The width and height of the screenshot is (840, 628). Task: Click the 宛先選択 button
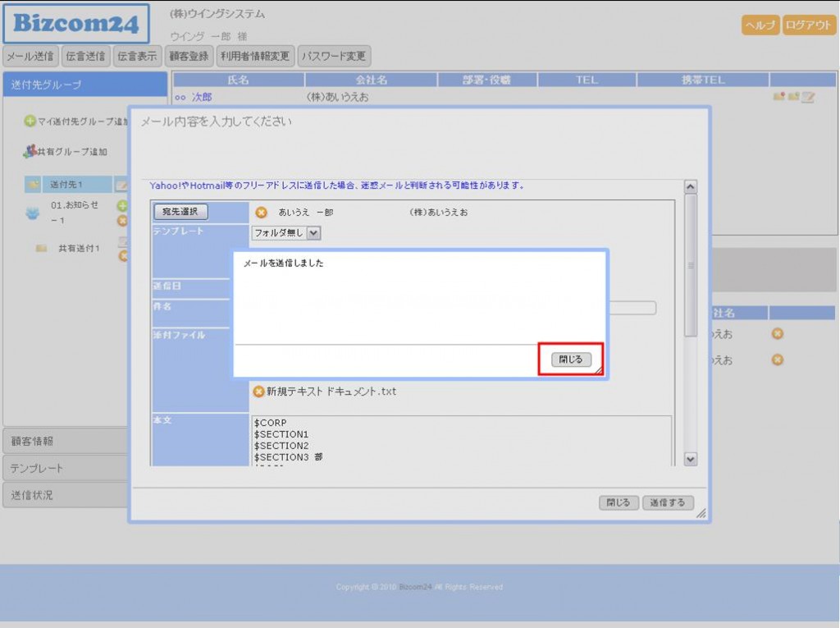click(x=181, y=212)
